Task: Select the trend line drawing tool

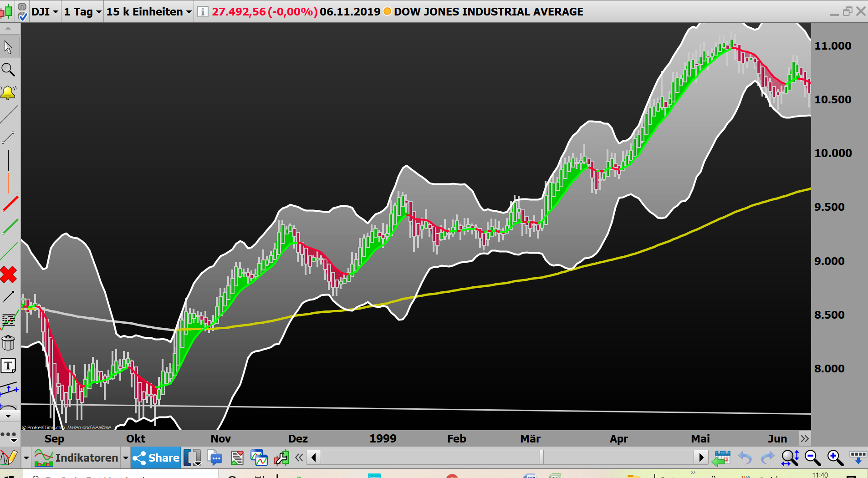Action: click(10, 113)
